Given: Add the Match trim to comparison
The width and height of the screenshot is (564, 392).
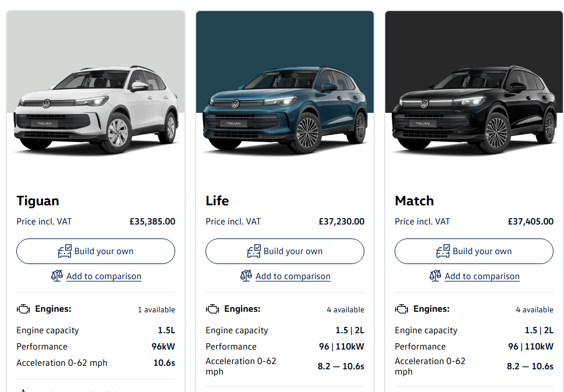Looking at the screenshot, I should 482,276.
